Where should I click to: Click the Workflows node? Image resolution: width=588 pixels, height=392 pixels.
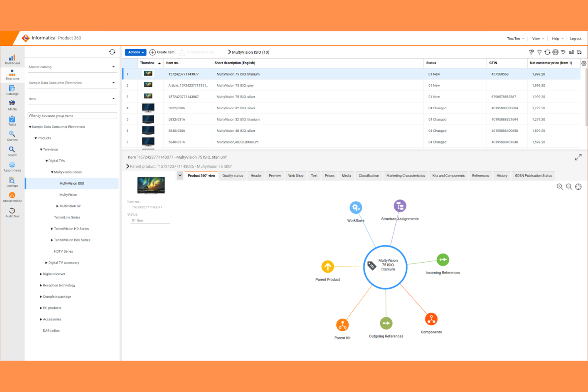(x=356, y=207)
